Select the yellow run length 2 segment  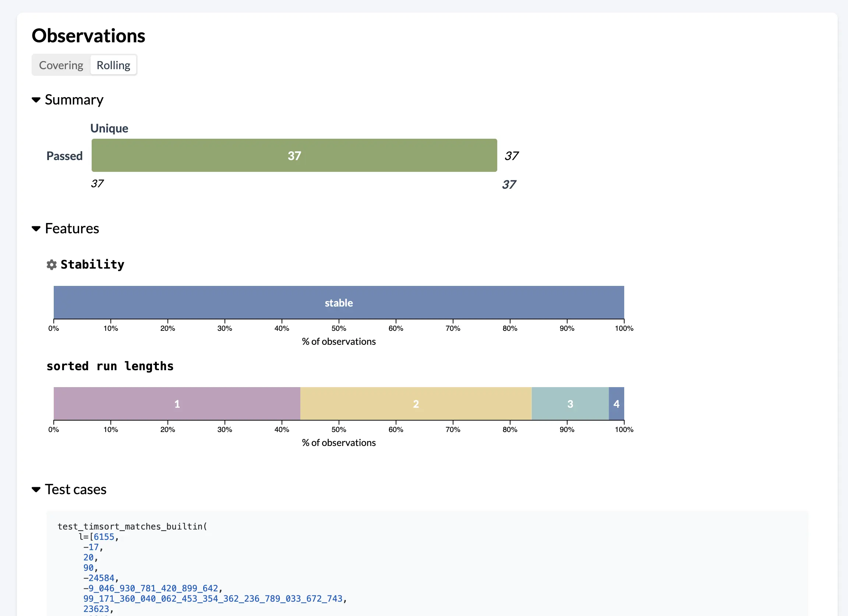click(x=416, y=404)
